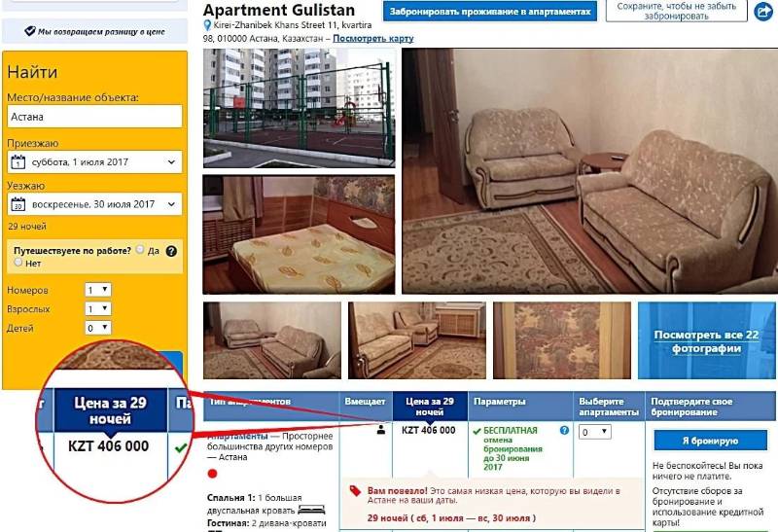This screenshot has height=532, width=778.
Task: Click the blue info icon near free cancellation
Action: (x=564, y=430)
